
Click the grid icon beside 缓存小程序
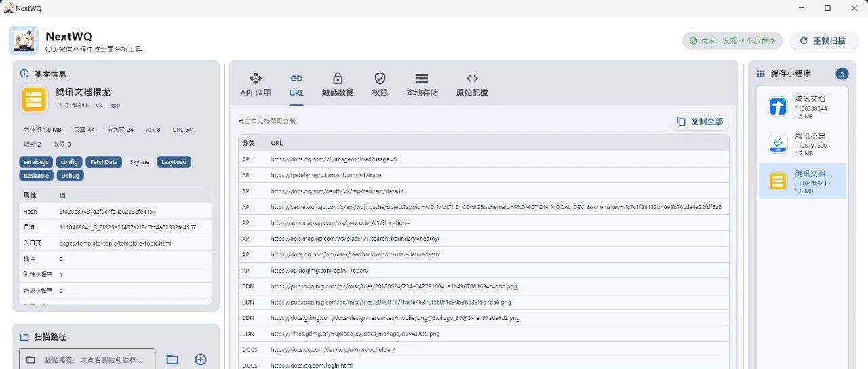point(761,73)
